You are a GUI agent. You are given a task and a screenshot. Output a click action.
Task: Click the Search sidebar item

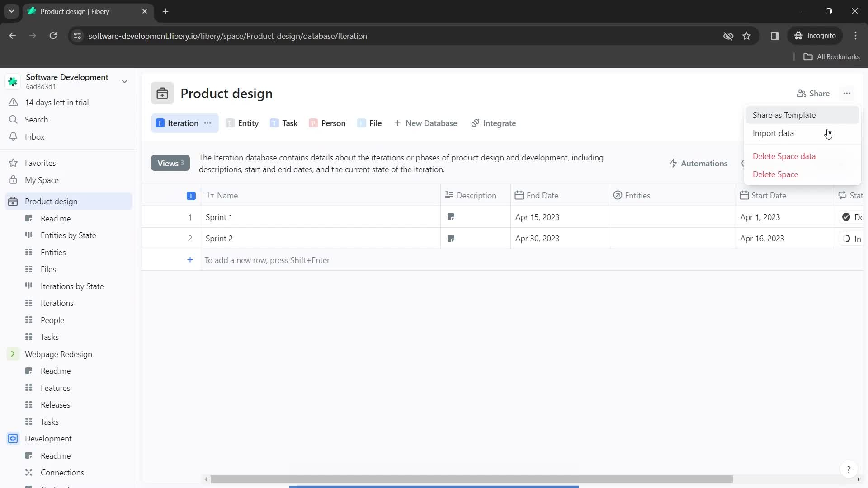coord(69,120)
